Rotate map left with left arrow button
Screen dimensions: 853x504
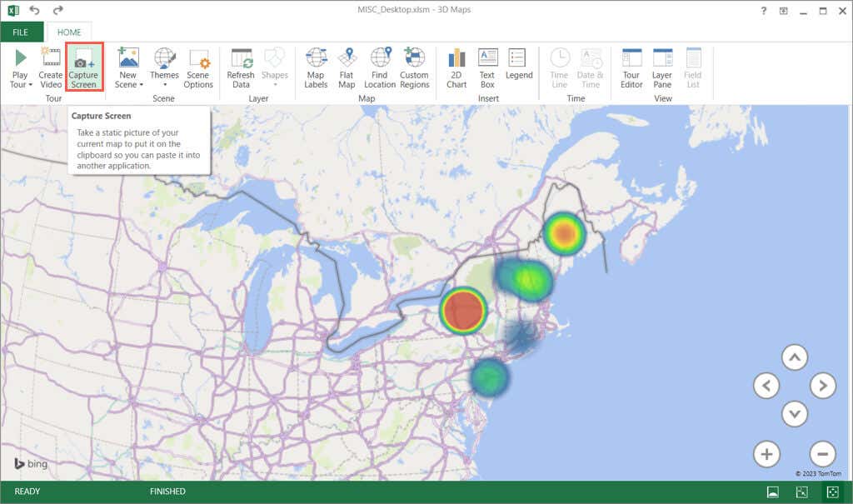coord(766,386)
